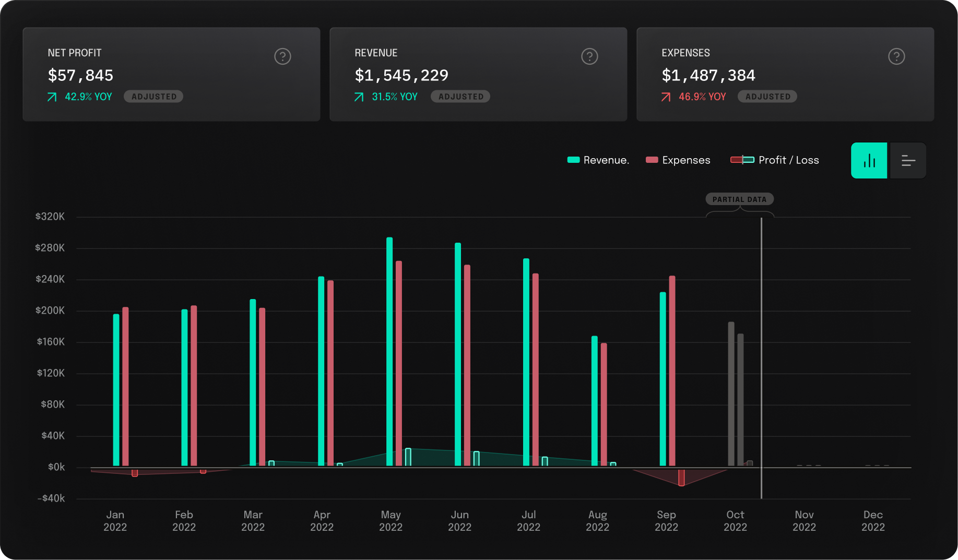Click the September 2022 loss marker

point(681,478)
